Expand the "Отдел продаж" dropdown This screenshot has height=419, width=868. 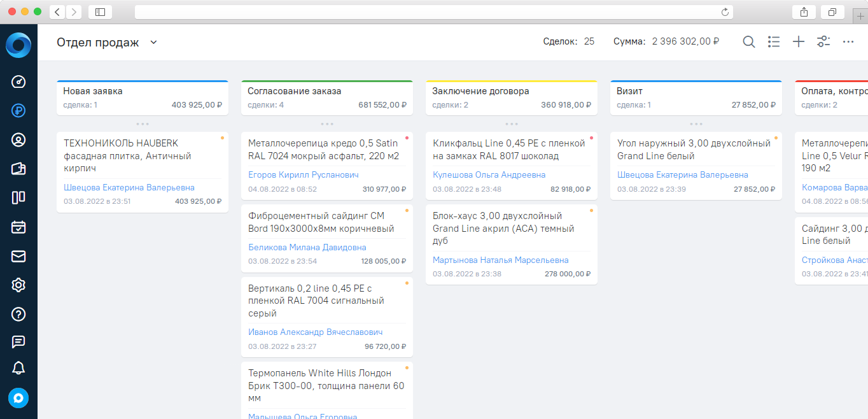point(153,41)
